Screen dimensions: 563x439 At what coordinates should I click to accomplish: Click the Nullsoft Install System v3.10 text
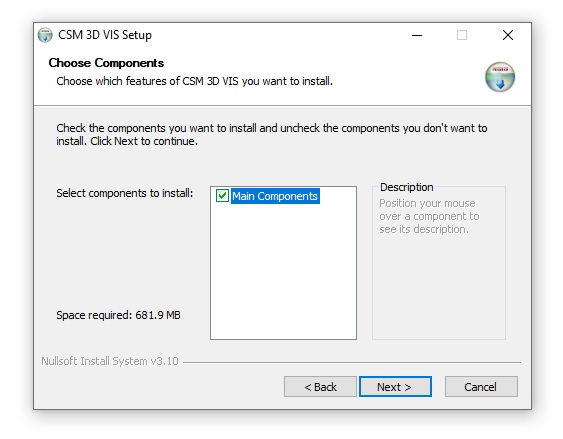(x=110, y=361)
